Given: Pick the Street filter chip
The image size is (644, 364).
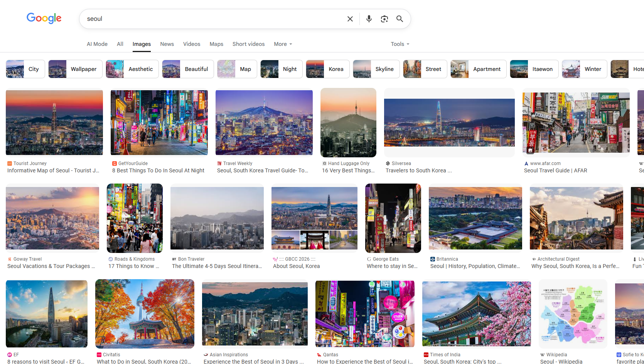Looking at the screenshot, I should pyautogui.click(x=425, y=69).
